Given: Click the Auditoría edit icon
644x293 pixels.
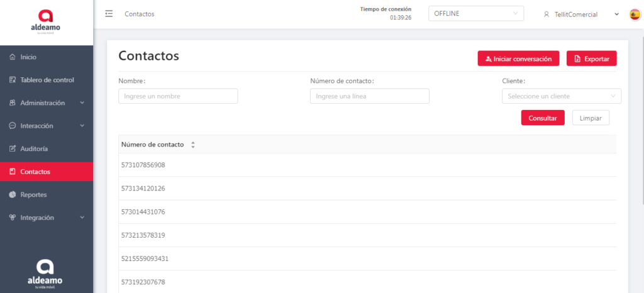Looking at the screenshot, I should [13, 149].
